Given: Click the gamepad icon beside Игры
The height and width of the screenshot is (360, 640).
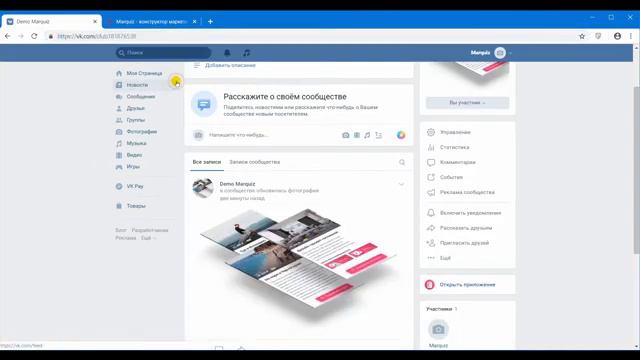Looking at the screenshot, I should click(x=119, y=167).
